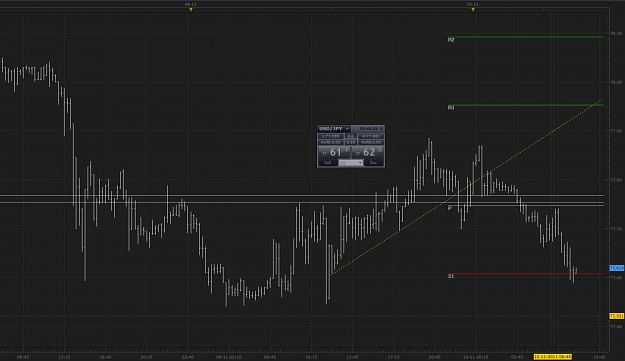Viewport: 625px width, 361px height.
Task: Close the USD/JPY quote widget
Action: [381, 129]
